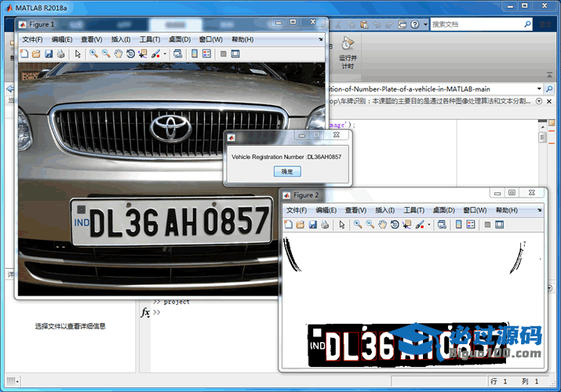Image resolution: width=561 pixels, height=392 pixels.
Task: Click Print icon in Figure 1 toolbar
Action: point(61,54)
